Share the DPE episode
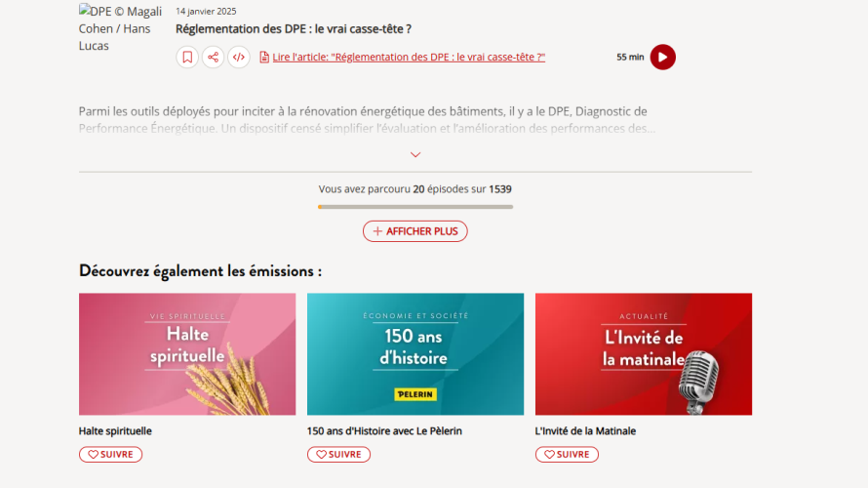The height and width of the screenshot is (488, 868). pos(214,57)
